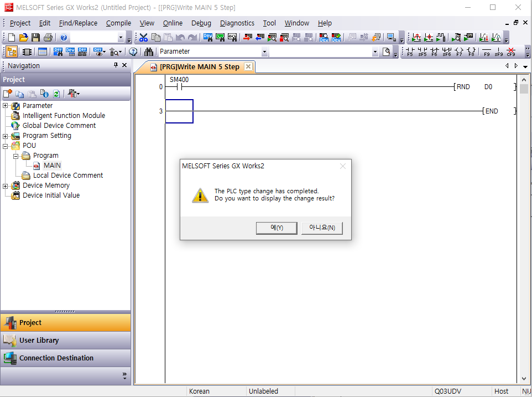The image size is (532, 397).
Task: Select Device Initial Value tree item
Action: click(x=51, y=195)
